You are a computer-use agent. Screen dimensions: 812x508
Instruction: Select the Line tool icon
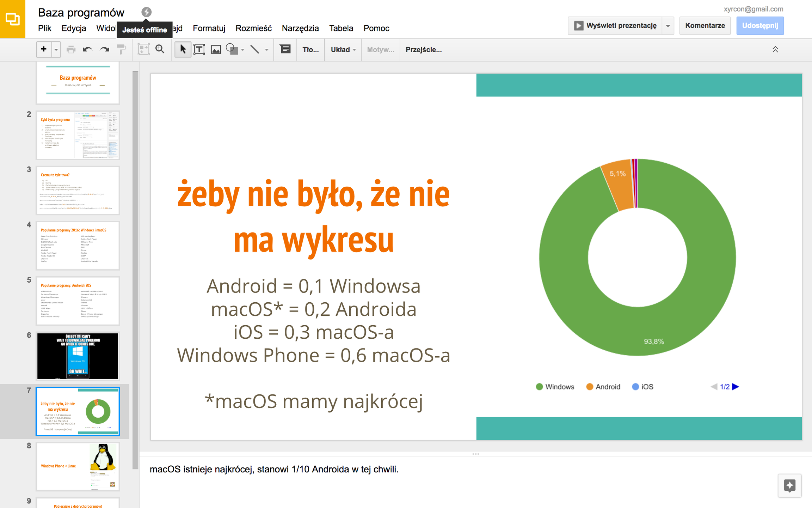tap(255, 49)
